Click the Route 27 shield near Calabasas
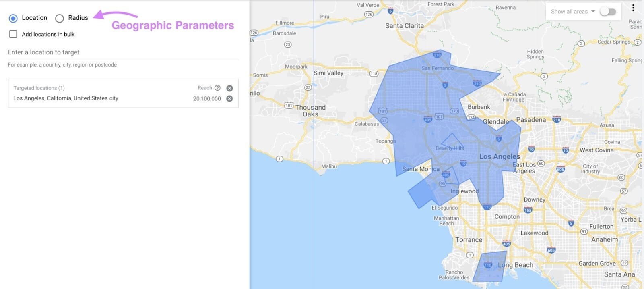This screenshot has height=289, width=644. click(x=384, y=120)
